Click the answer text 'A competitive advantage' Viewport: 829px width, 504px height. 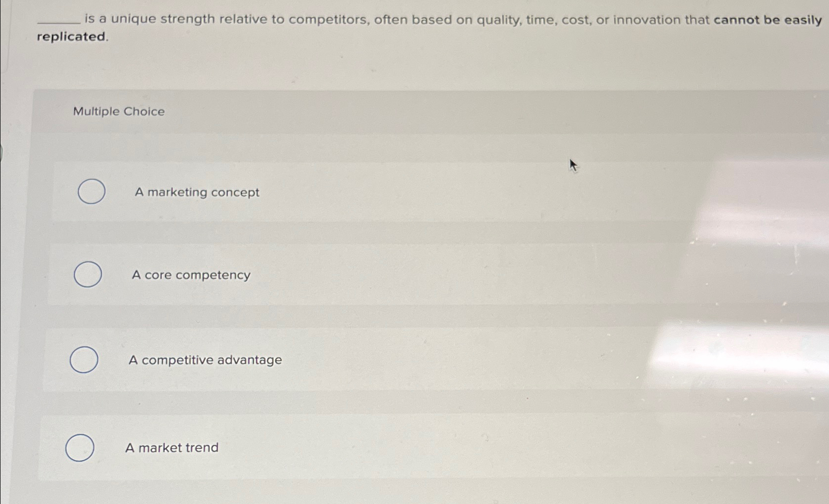click(205, 360)
